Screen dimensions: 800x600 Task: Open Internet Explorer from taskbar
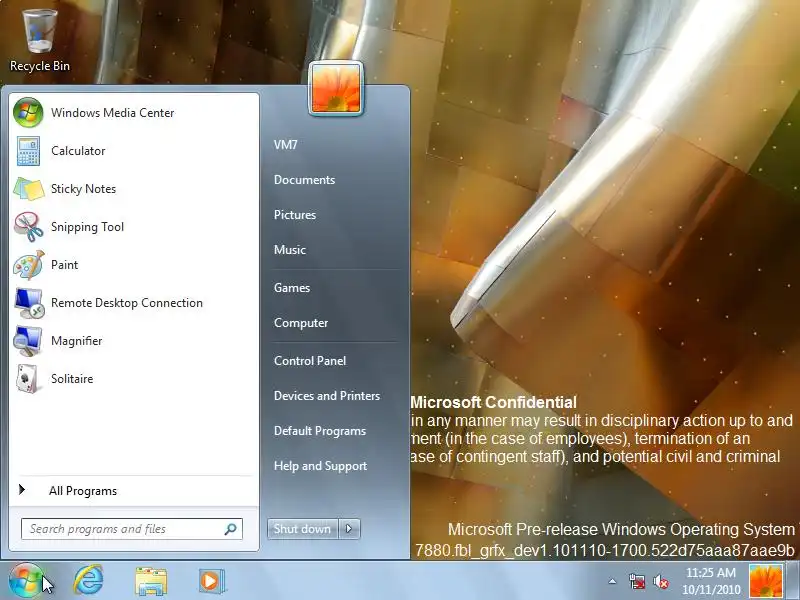click(89, 581)
